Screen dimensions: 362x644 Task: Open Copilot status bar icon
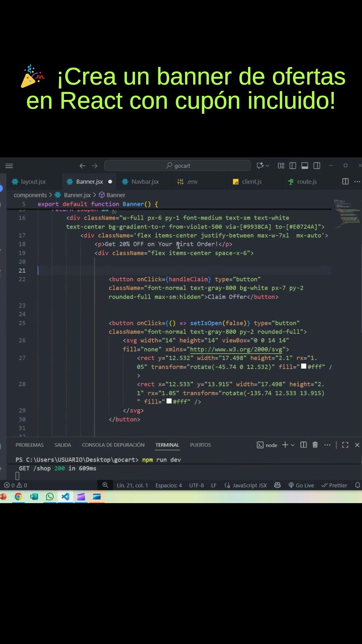point(277,485)
